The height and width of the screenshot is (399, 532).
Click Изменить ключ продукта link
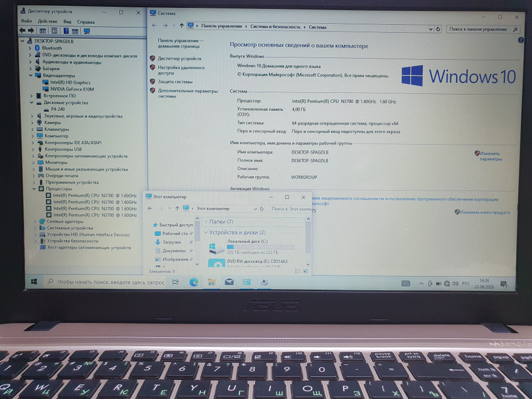(485, 212)
